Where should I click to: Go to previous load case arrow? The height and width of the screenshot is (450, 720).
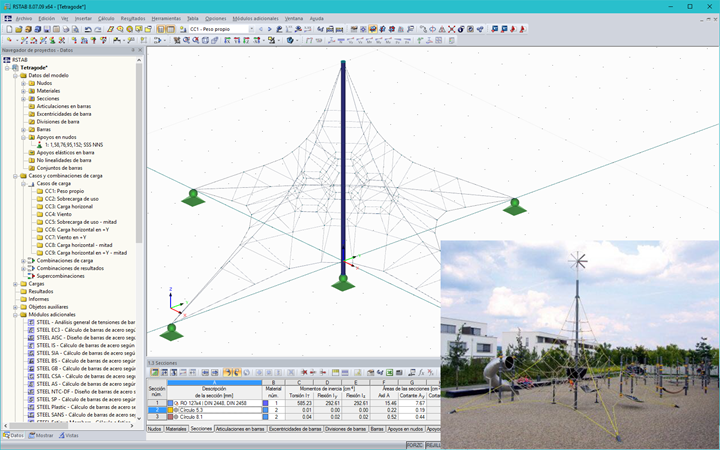pos(261,29)
